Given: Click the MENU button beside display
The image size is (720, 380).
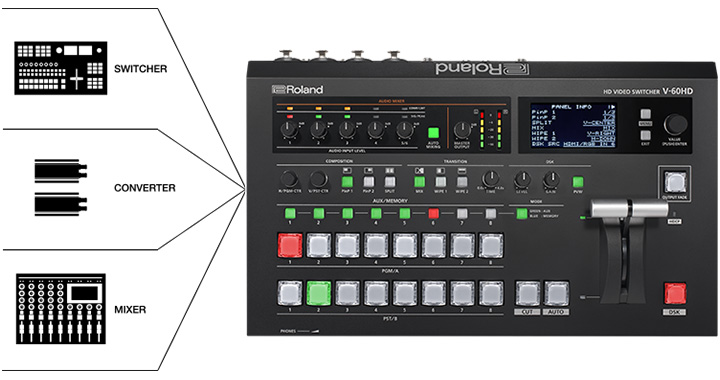Looking at the screenshot, I should click(646, 114).
